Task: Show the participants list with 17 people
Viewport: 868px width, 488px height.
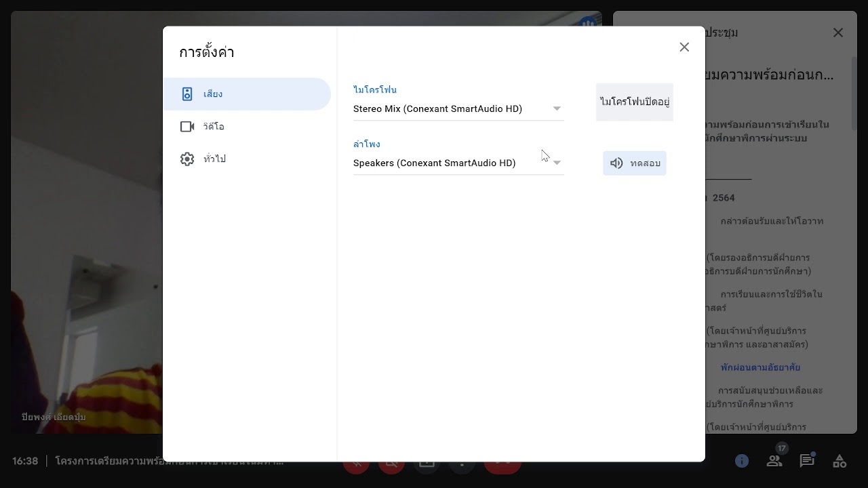Action: click(774, 461)
